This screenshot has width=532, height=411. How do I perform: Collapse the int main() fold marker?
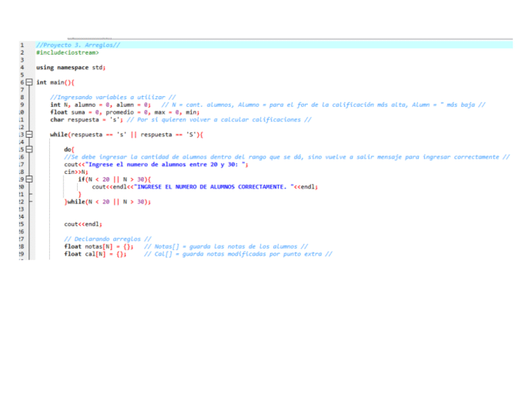coord(29,82)
